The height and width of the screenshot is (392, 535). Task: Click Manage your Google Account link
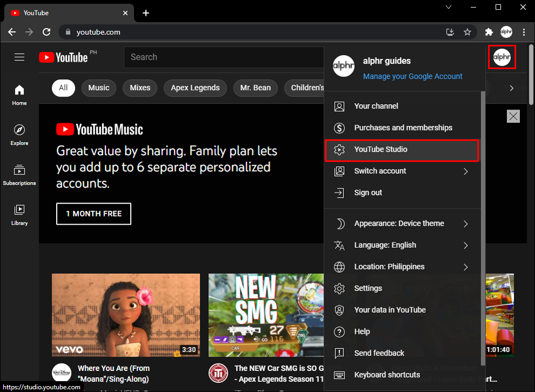click(412, 77)
